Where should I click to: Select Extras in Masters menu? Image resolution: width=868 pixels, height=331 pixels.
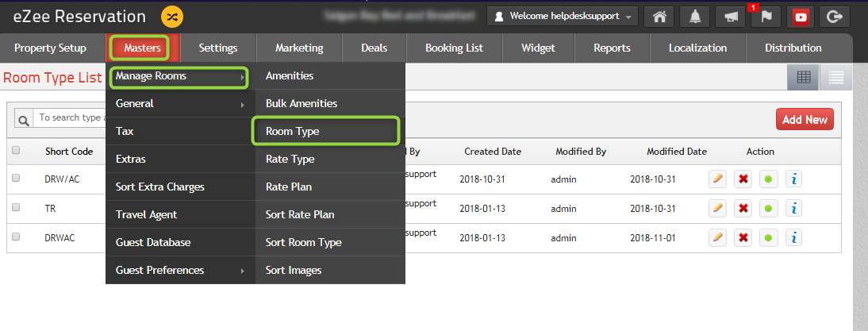tap(180, 159)
